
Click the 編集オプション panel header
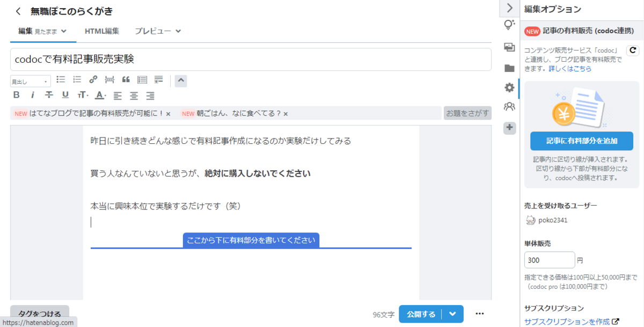[553, 9]
